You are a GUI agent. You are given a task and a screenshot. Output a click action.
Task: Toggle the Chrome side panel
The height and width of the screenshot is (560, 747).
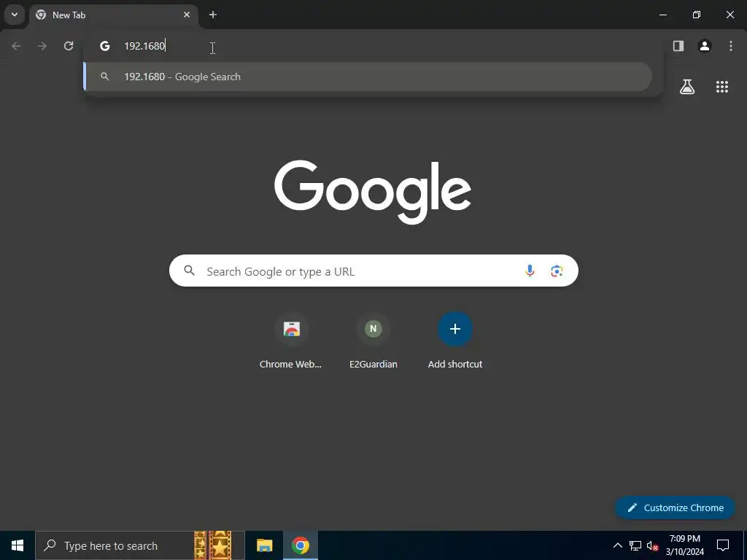point(678,46)
